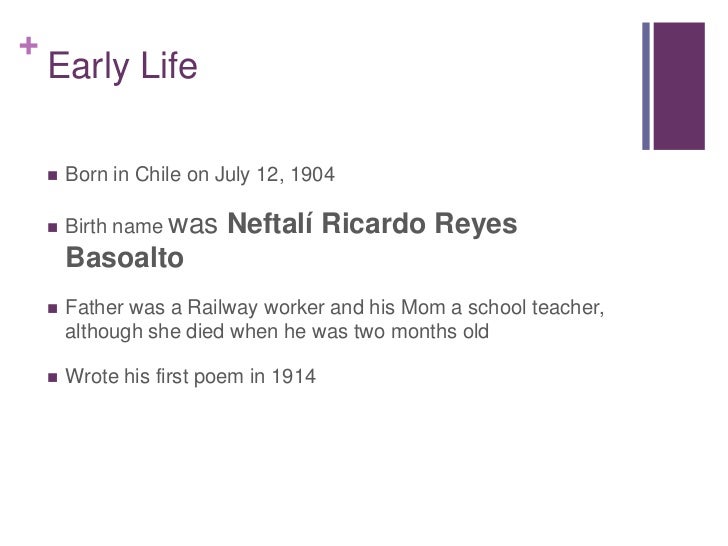Click the thin blue vertical bar
The image size is (728, 546).
(x=646, y=86)
